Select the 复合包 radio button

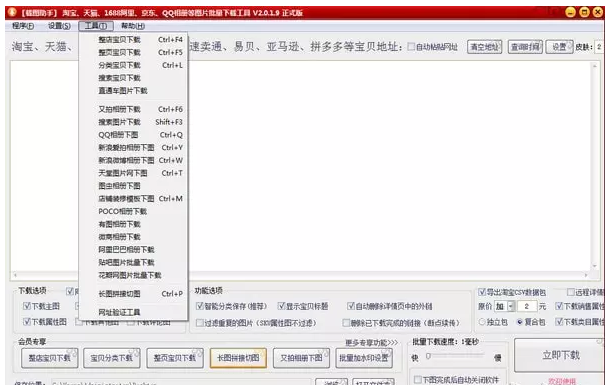tap(520, 322)
